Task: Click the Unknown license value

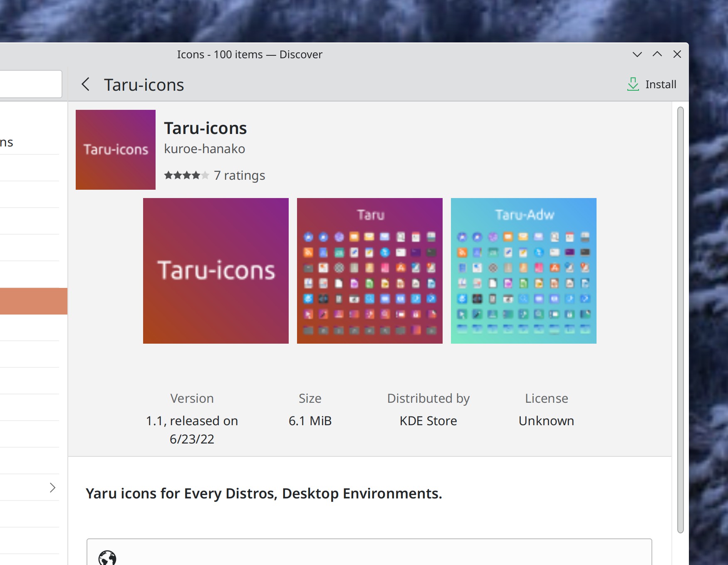Action: [546, 421]
